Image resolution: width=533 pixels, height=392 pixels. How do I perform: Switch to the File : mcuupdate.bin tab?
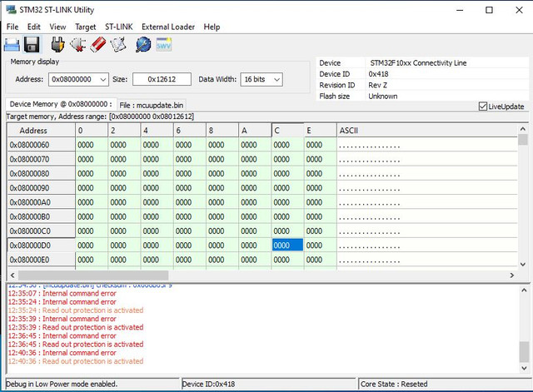[x=152, y=106]
